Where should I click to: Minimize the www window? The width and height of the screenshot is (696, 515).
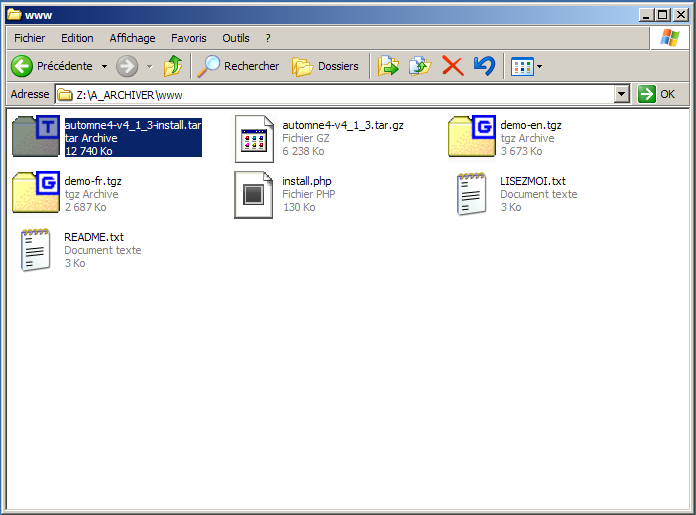[646, 15]
